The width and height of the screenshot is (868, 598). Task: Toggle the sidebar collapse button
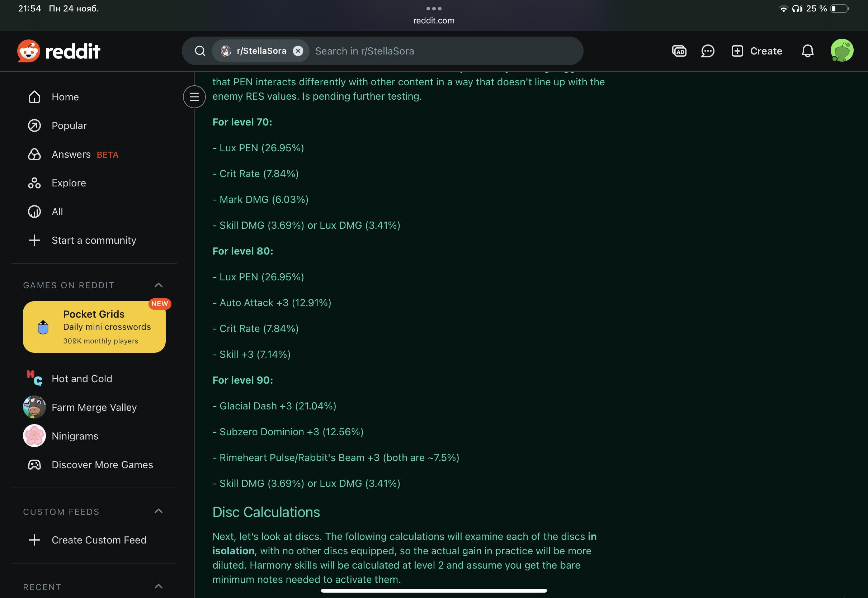coord(194,97)
